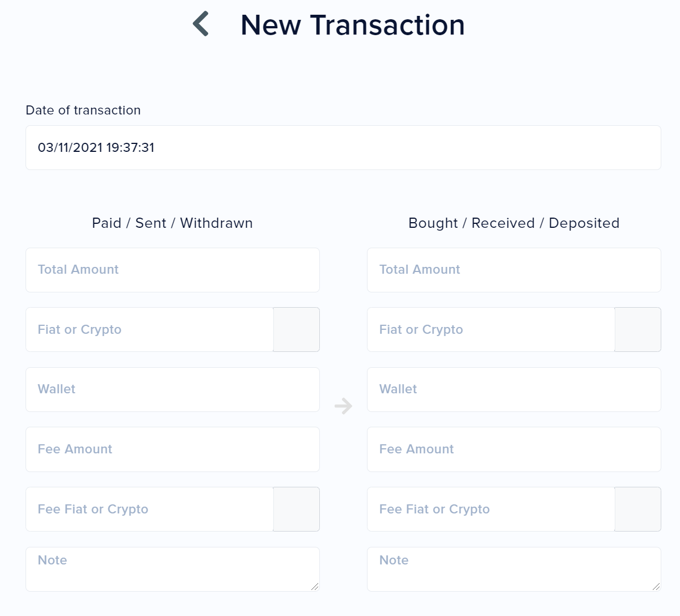Click Fee Amount in the Bought column

514,449
